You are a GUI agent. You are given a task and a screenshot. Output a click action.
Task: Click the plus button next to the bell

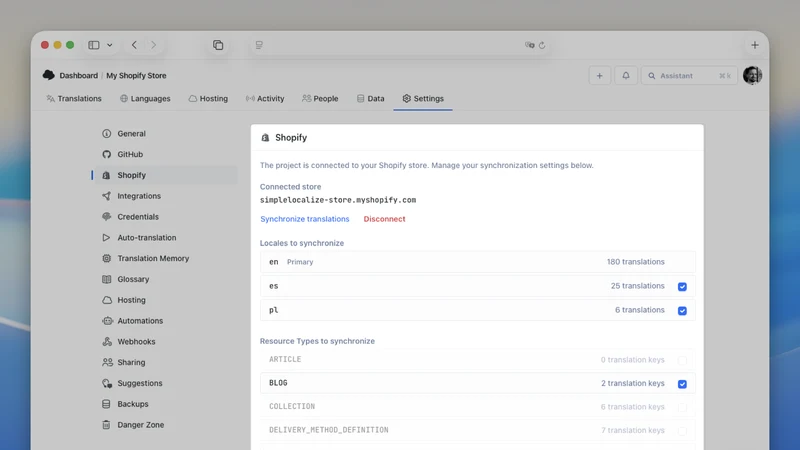pos(599,76)
